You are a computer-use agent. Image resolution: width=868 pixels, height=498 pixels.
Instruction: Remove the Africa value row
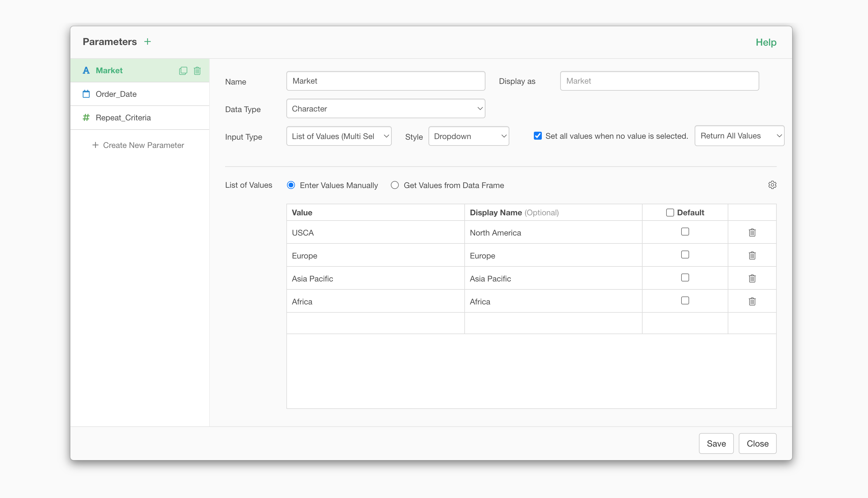coord(752,301)
